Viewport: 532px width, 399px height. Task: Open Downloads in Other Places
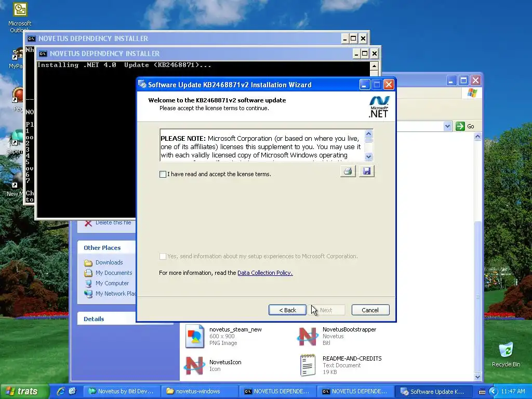point(109,262)
